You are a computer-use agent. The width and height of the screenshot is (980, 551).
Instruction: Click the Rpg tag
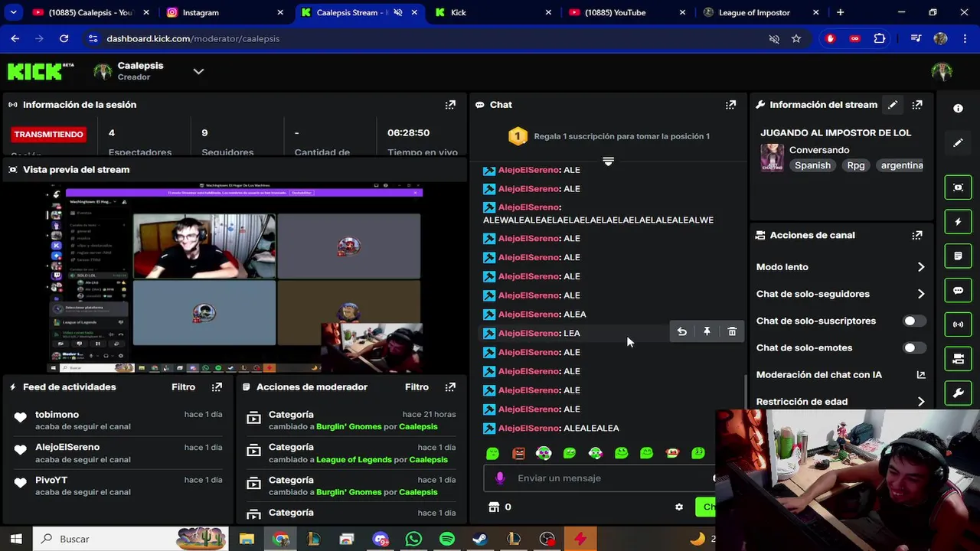[855, 165]
